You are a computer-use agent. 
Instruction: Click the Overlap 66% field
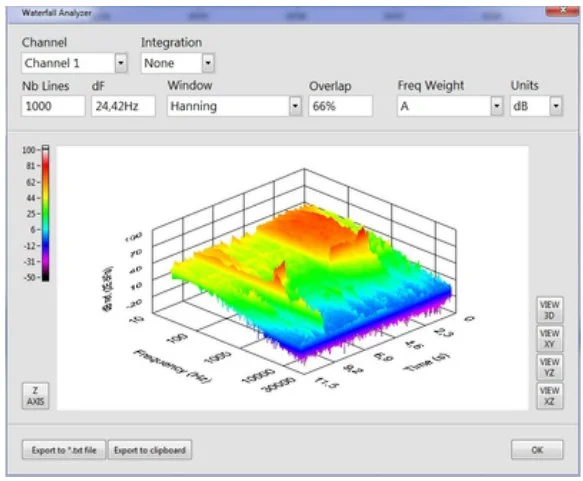click(x=340, y=106)
